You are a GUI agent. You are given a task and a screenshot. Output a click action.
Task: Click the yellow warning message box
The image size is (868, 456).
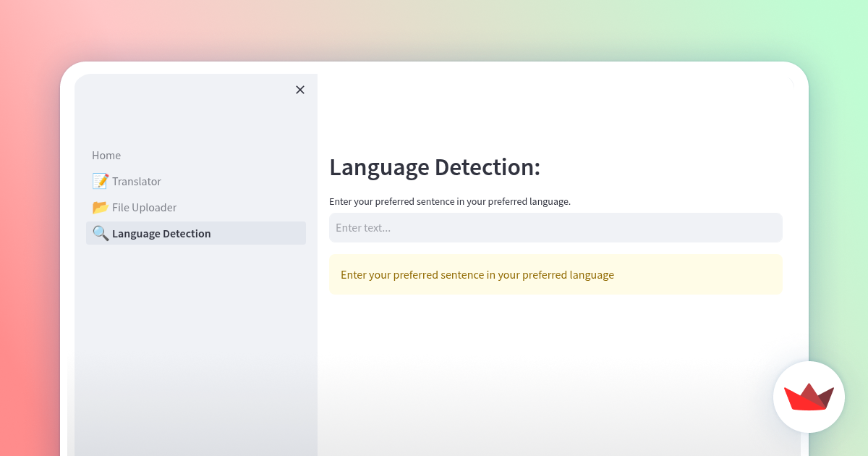point(556,274)
